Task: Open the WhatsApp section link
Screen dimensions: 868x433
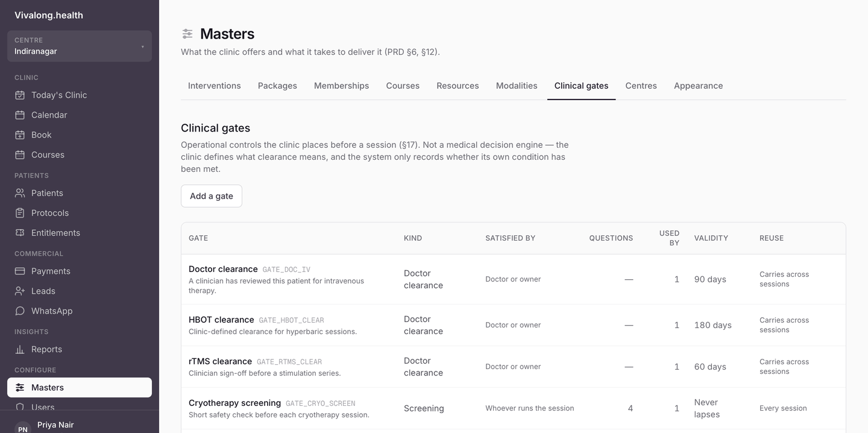Action: coord(80,311)
